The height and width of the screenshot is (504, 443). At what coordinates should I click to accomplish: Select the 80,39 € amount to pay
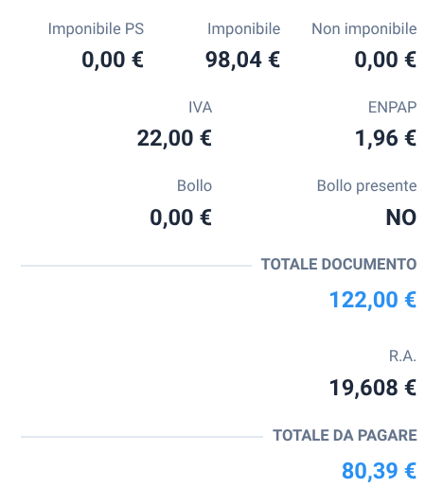[379, 471]
